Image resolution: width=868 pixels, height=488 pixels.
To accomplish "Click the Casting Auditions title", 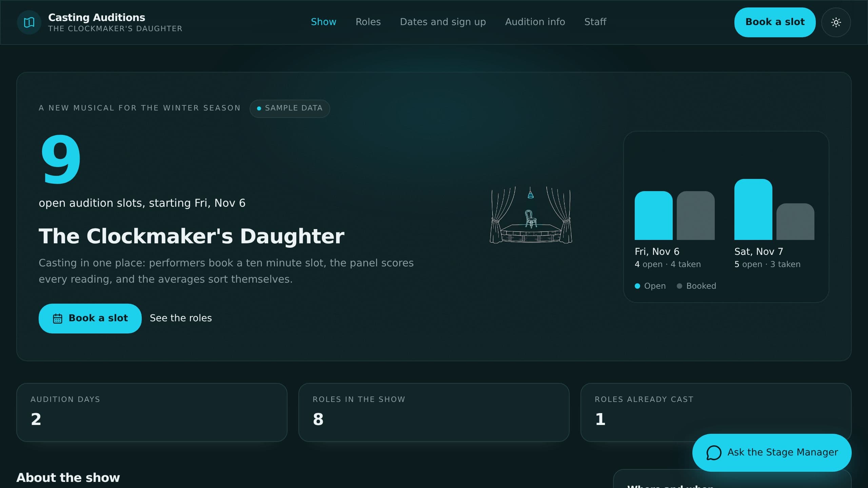I will pos(97,17).
